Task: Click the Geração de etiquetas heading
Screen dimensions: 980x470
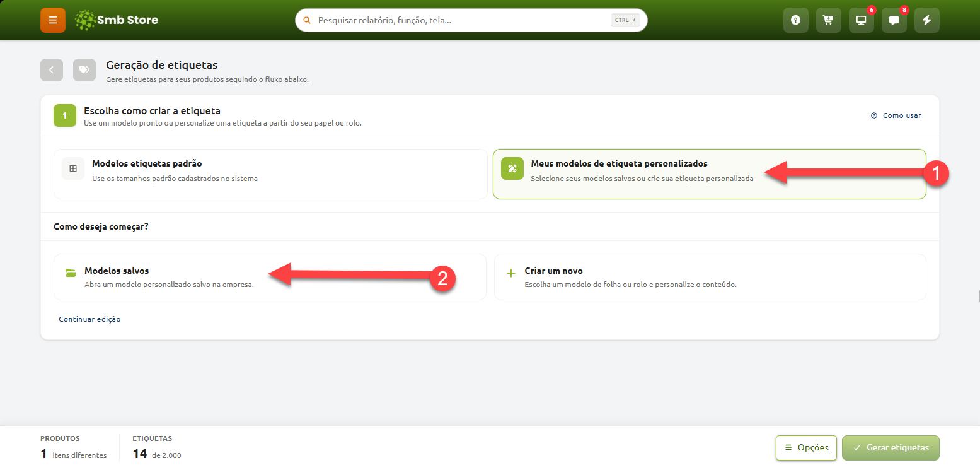Action: 162,65
